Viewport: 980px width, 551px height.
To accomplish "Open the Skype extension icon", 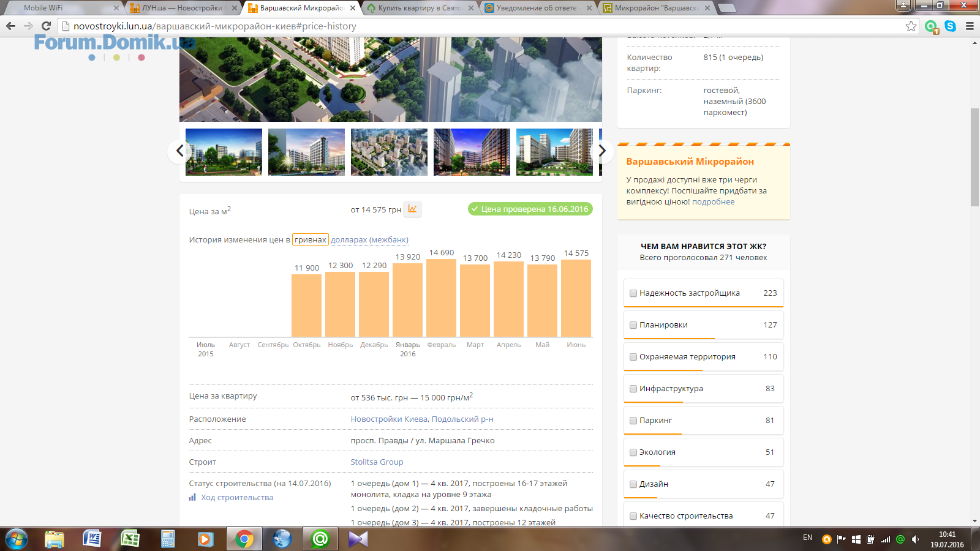I will pos(950,26).
